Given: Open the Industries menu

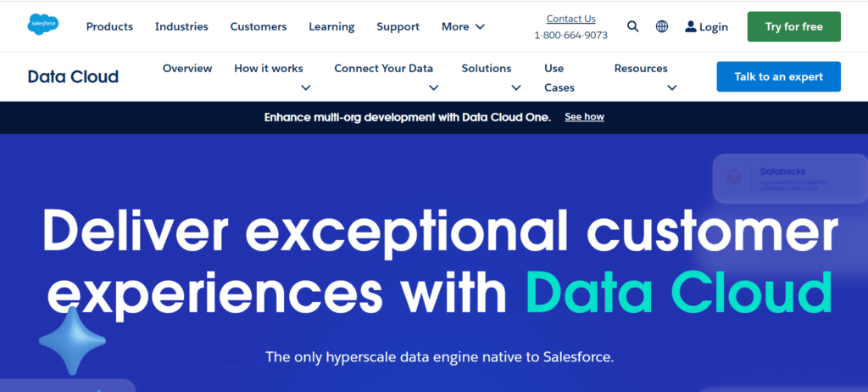Looking at the screenshot, I should [181, 26].
